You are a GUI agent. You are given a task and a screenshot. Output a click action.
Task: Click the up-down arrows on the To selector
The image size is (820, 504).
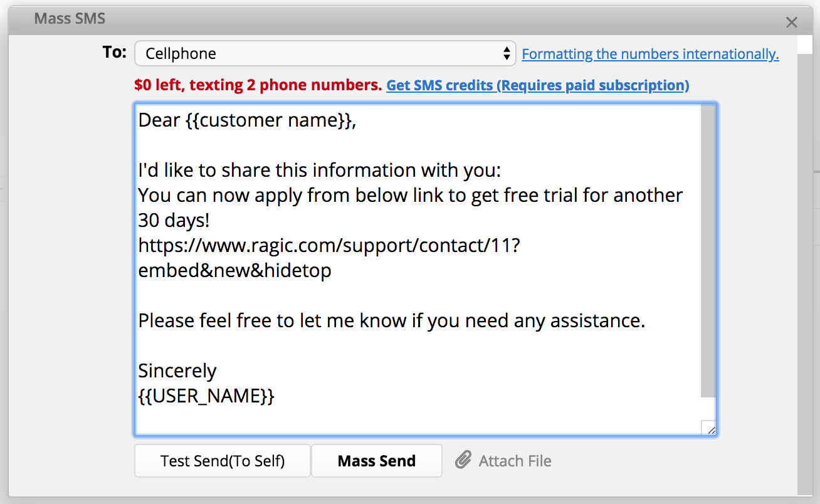point(507,54)
